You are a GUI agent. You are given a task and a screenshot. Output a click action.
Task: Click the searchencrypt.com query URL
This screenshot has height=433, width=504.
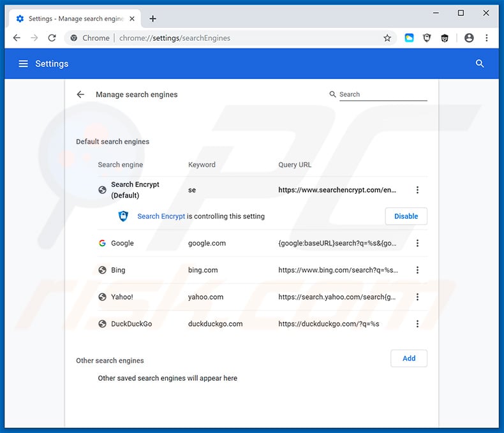337,190
